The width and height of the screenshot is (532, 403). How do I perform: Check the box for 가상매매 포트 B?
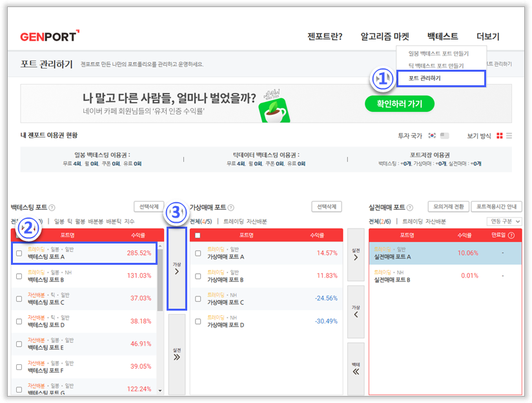(198, 276)
